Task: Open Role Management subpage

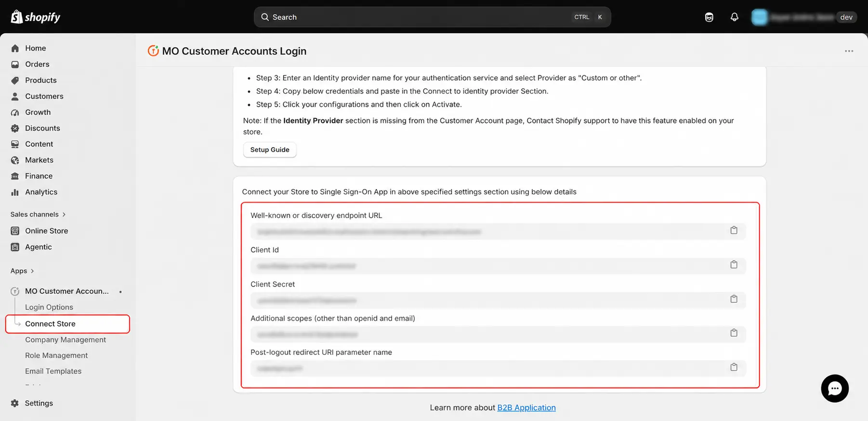Action: (x=56, y=355)
